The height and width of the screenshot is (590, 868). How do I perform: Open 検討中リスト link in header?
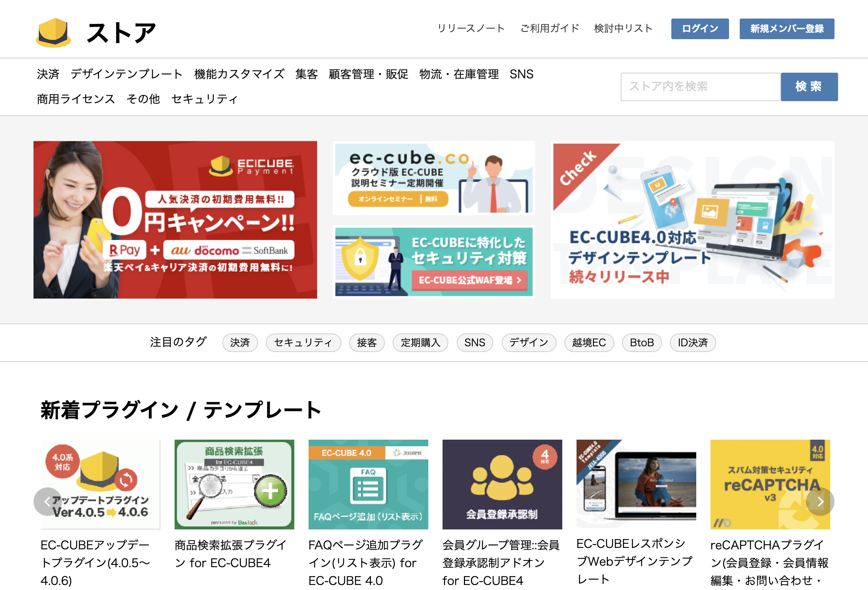point(623,29)
